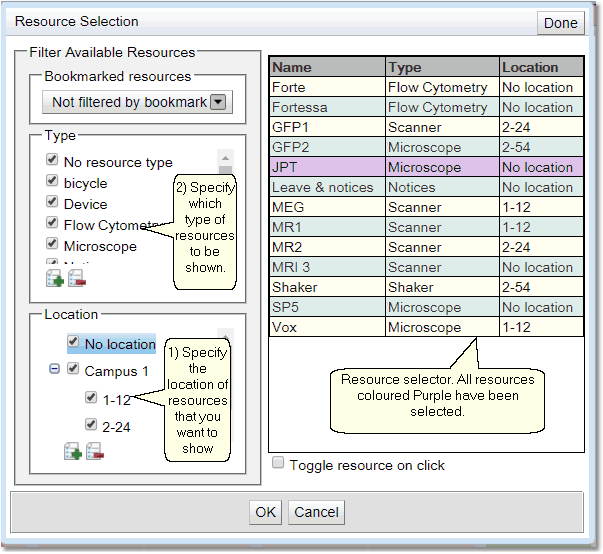
Task: Sort table by Name column header
Action: coord(327,67)
